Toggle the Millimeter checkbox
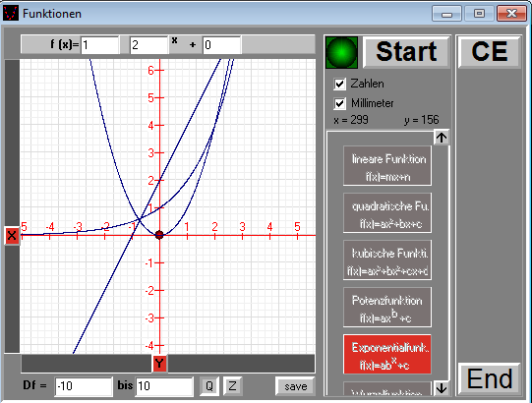The image size is (532, 403). (339, 103)
